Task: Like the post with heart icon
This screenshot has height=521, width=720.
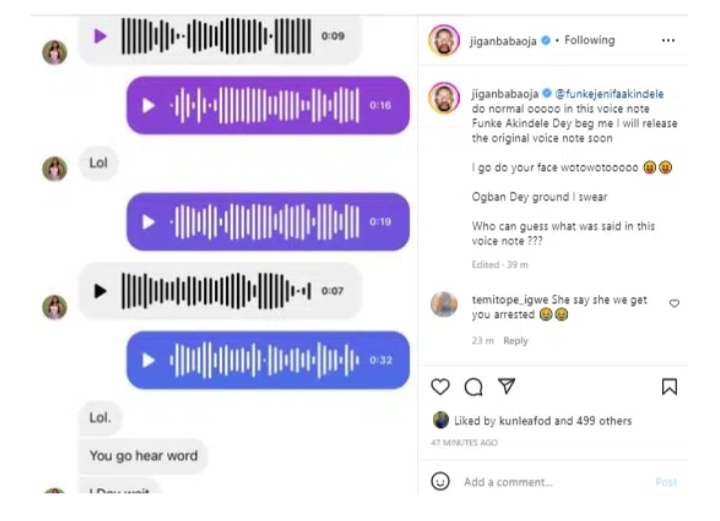Action: pos(440,387)
